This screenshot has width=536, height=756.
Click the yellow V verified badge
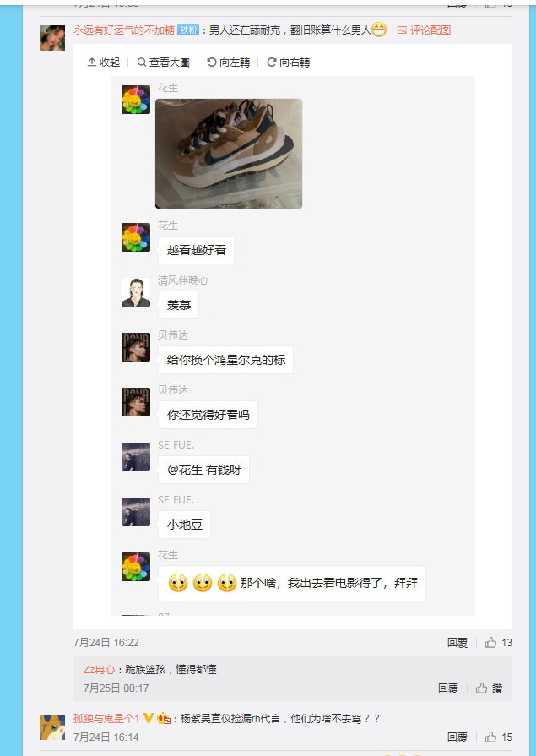pos(149,718)
